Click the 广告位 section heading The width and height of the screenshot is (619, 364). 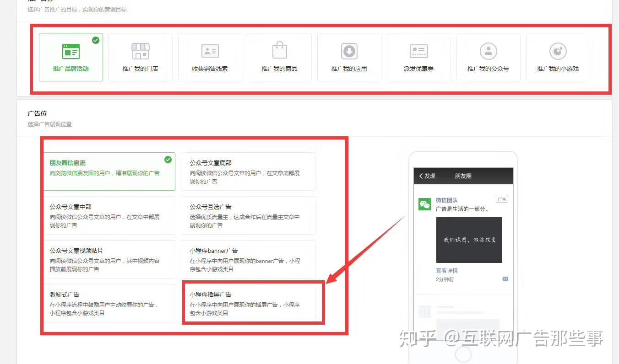[x=38, y=113]
